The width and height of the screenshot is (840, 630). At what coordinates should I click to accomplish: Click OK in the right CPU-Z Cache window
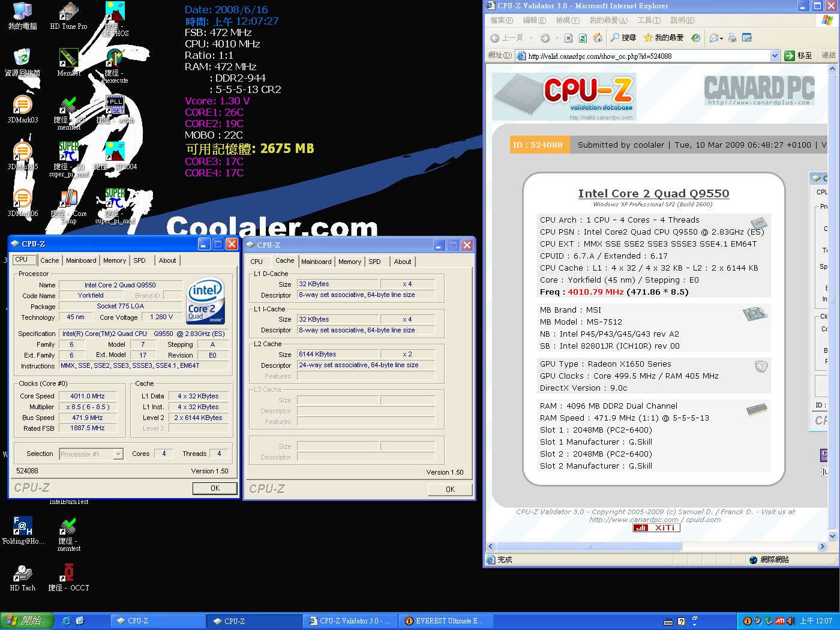click(450, 490)
